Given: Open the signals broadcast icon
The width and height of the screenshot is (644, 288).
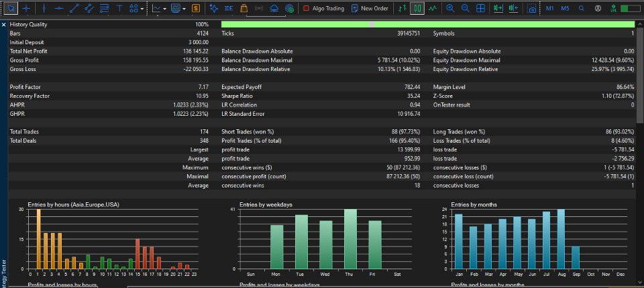Looking at the screenshot, I should pyautogui.click(x=259, y=8).
